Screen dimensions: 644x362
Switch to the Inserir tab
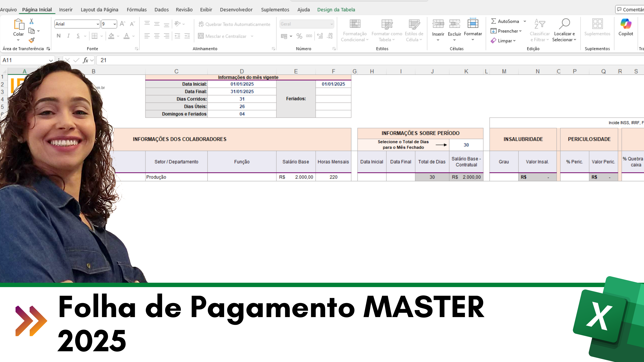coord(66,10)
